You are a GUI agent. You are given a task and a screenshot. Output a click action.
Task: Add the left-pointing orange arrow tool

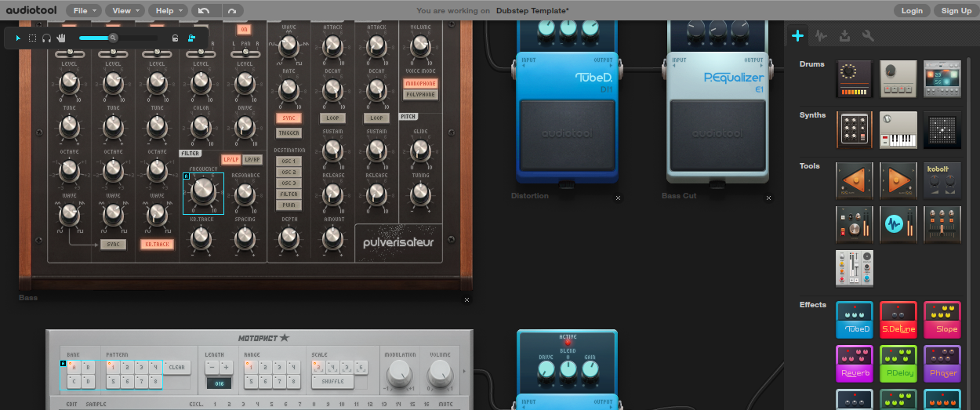[855, 181]
